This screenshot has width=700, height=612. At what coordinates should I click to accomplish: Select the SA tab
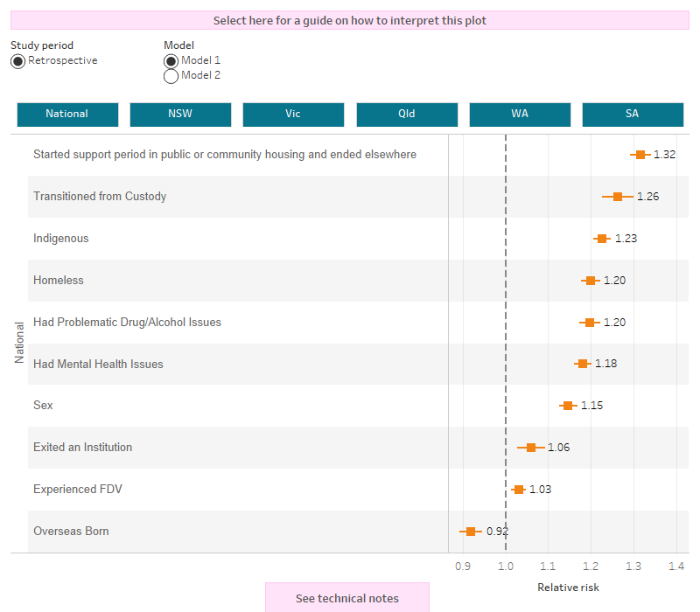(x=633, y=114)
